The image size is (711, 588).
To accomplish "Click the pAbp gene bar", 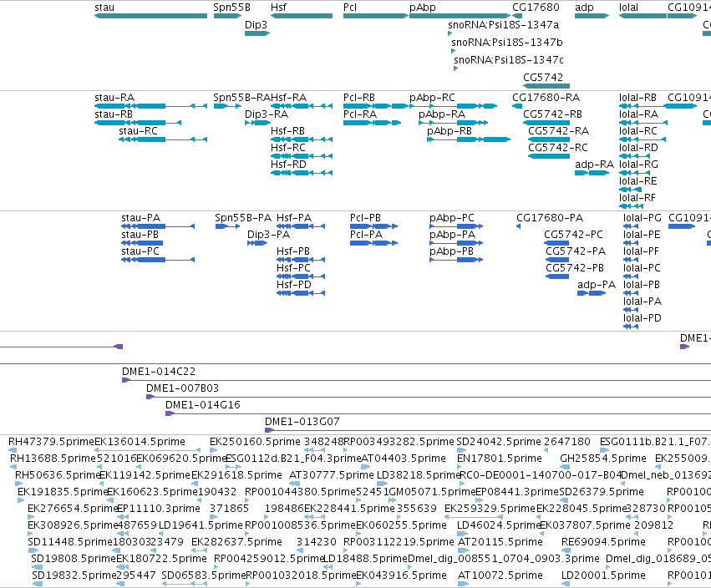I will [x=460, y=16].
